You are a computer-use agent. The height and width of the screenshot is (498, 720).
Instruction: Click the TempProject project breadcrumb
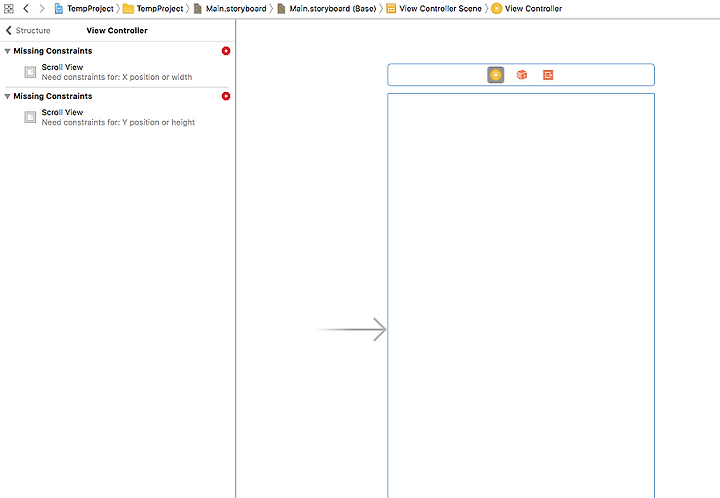click(x=84, y=8)
